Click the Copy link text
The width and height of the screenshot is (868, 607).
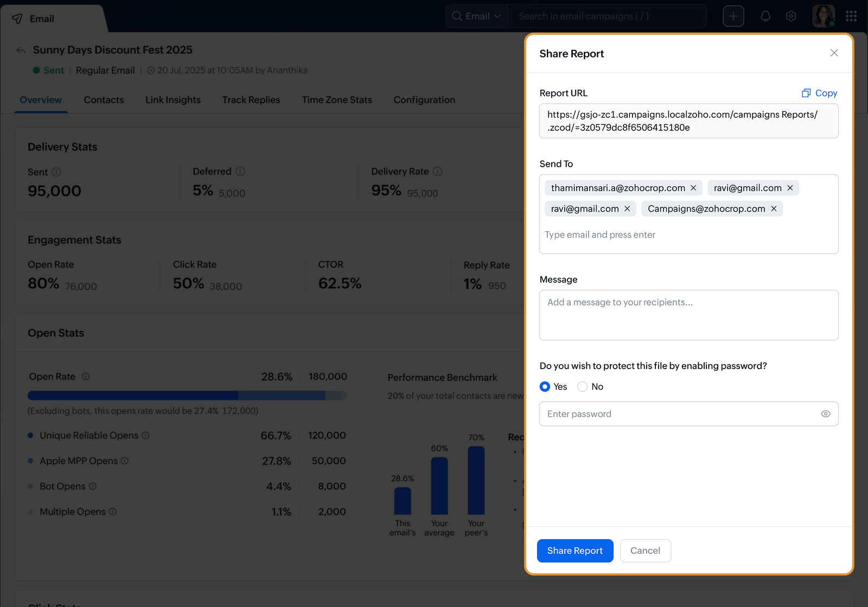click(x=826, y=93)
